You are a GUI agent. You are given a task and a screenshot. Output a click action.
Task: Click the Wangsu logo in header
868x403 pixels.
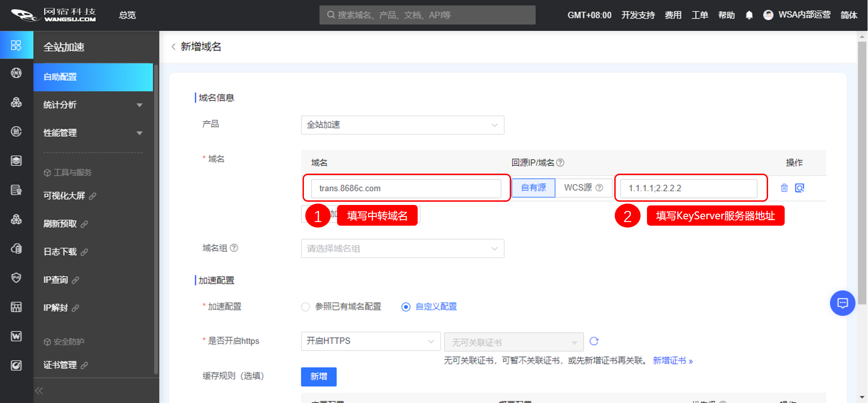[x=53, y=15]
